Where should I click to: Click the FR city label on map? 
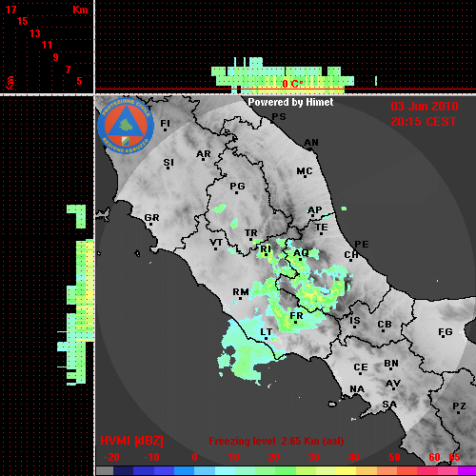[296, 316]
